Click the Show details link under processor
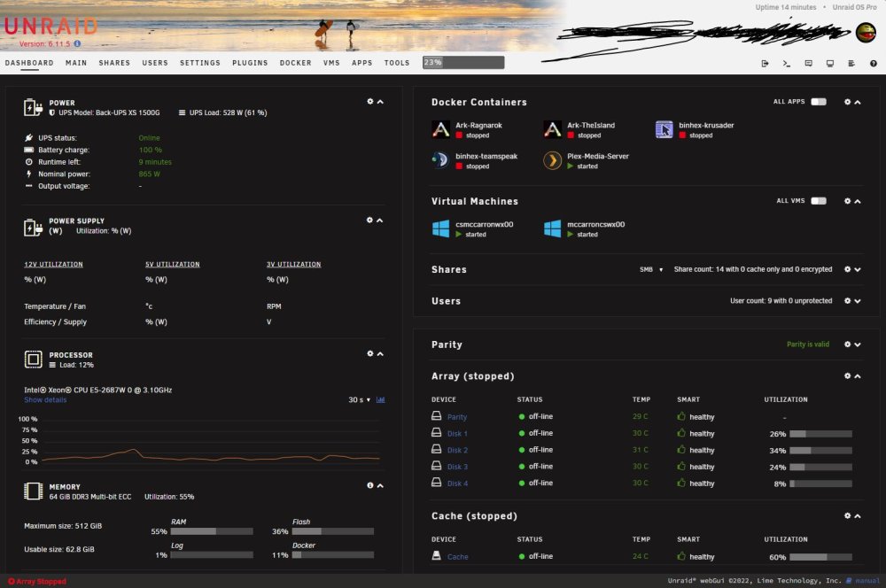The height and width of the screenshot is (588, 886). 45,400
